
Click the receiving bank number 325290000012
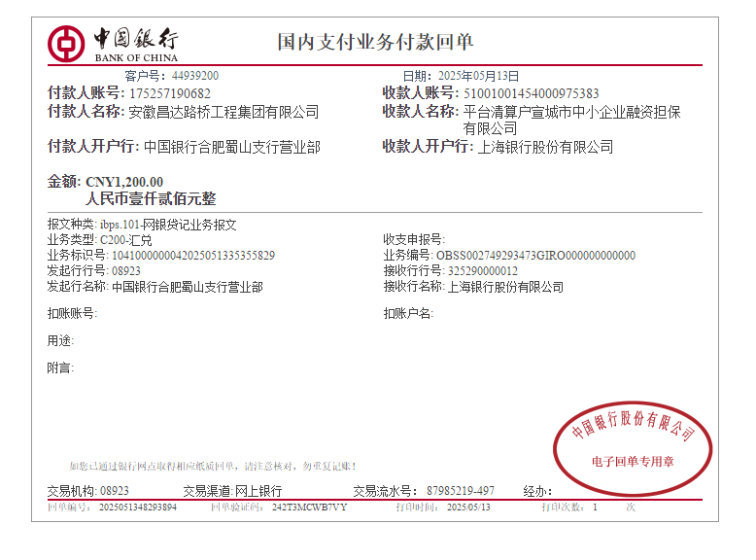click(x=482, y=271)
